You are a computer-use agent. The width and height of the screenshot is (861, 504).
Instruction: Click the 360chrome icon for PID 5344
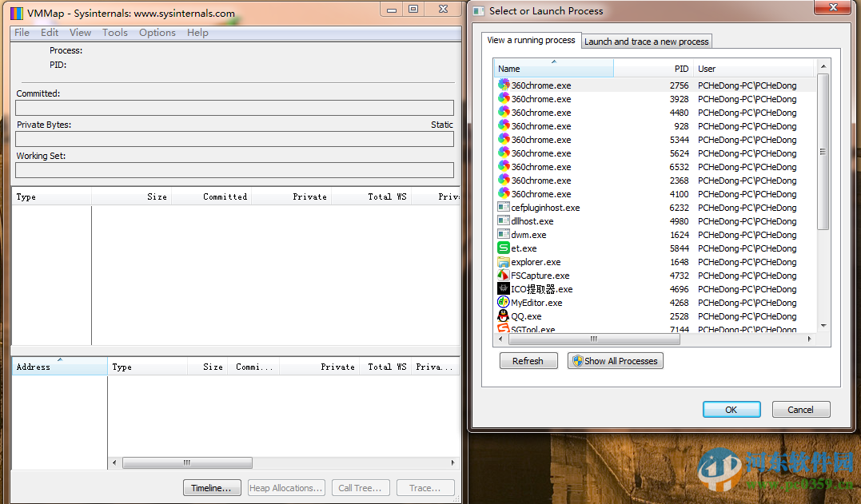[x=504, y=139]
